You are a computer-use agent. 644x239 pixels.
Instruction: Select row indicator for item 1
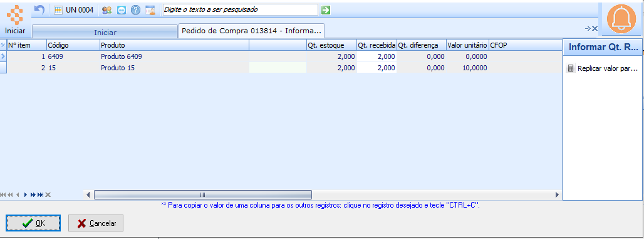coord(3,56)
